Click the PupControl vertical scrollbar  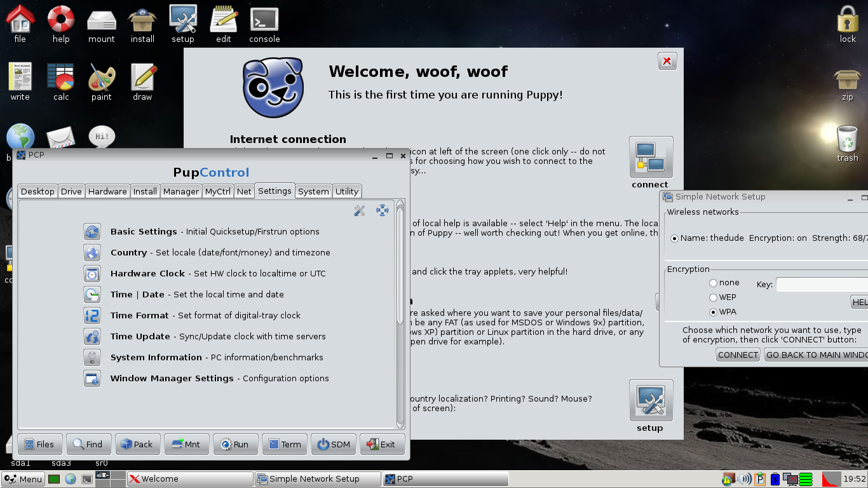tap(400, 315)
